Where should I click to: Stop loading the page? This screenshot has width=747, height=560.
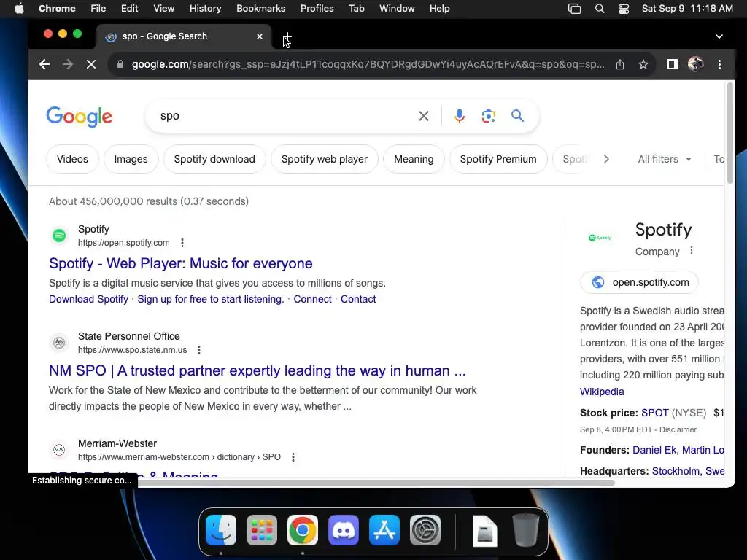pyautogui.click(x=91, y=64)
